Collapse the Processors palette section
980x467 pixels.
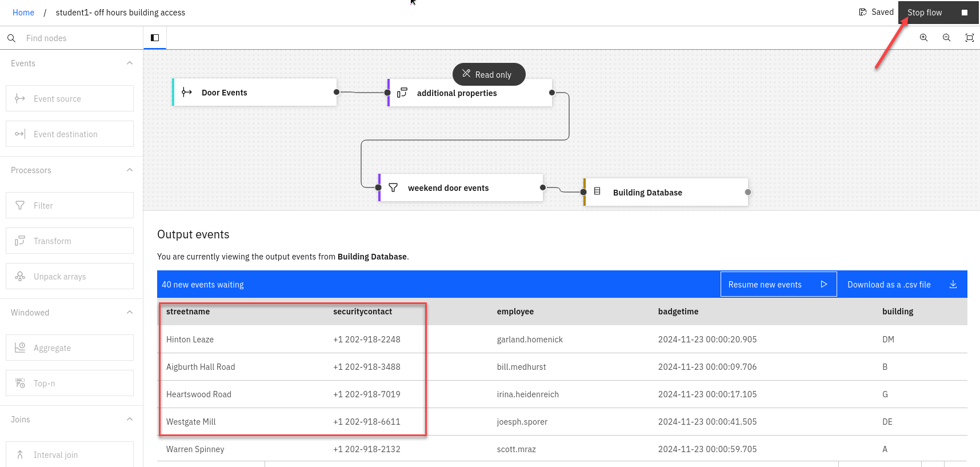(130, 170)
